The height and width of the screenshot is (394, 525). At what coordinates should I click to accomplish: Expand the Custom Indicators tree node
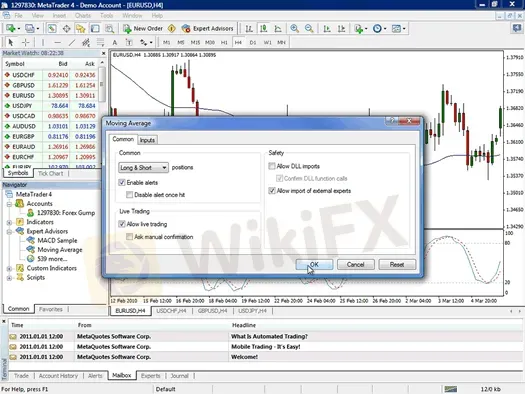point(9,268)
